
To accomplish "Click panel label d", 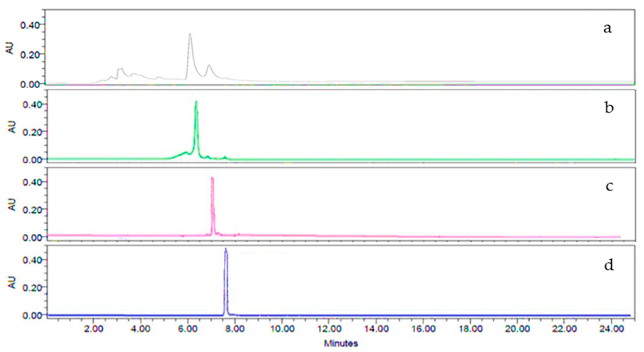I will pos(609,265).
